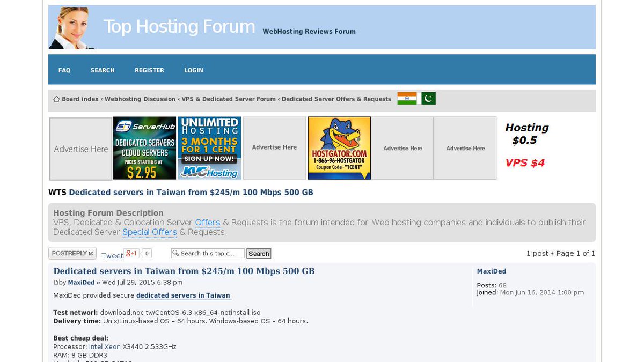The height and width of the screenshot is (362, 644).
Task: Click the Google +1 icon
Action: pyautogui.click(x=130, y=253)
